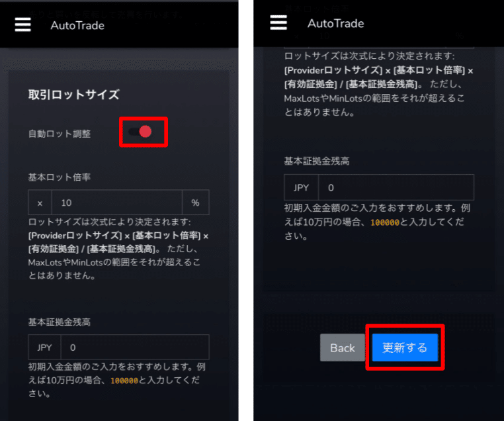
Task: Click left 基本証拠金残高 JPY amount field
Action: pos(135,347)
